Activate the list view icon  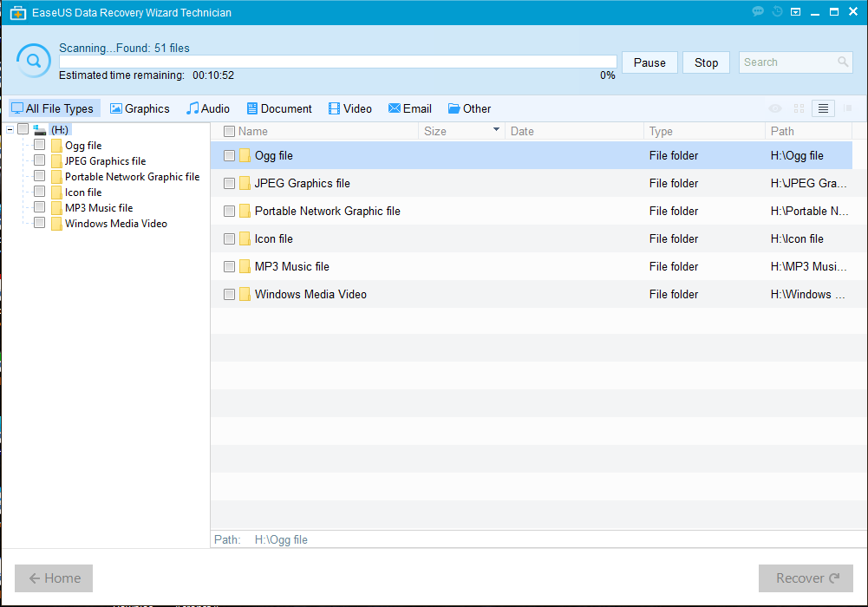(x=822, y=108)
